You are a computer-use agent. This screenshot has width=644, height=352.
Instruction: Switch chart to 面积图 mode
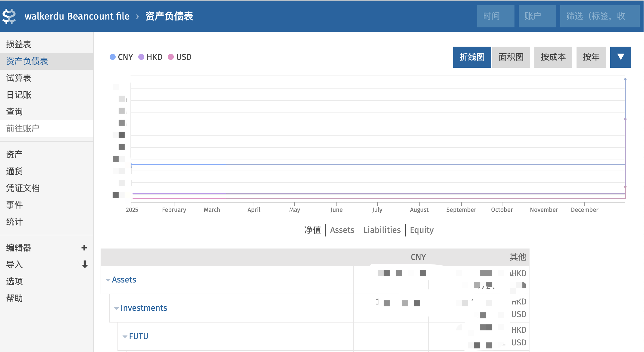[x=511, y=57]
